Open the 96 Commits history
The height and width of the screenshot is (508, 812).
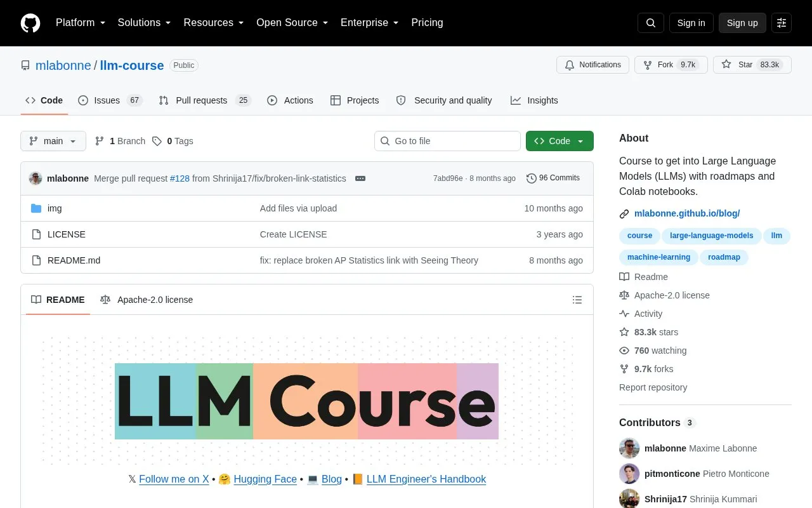click(x=553, y=178)
